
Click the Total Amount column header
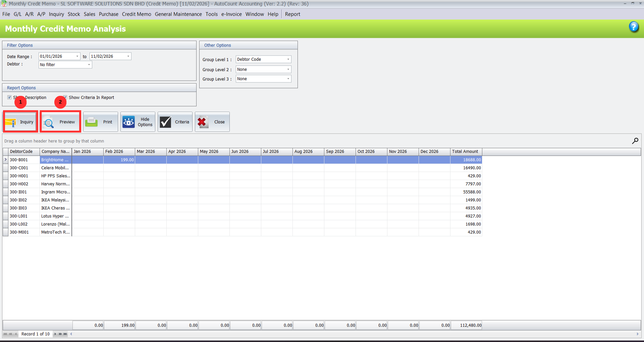[466, 152]
